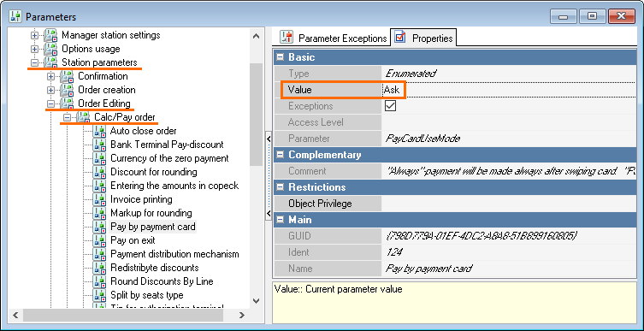Expand the Manager station settings node
Viewport: 644px width, 331px height.
34,36
